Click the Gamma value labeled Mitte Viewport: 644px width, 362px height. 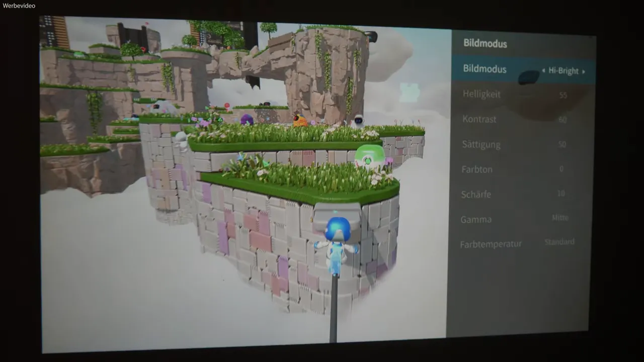tap(560, 218)
